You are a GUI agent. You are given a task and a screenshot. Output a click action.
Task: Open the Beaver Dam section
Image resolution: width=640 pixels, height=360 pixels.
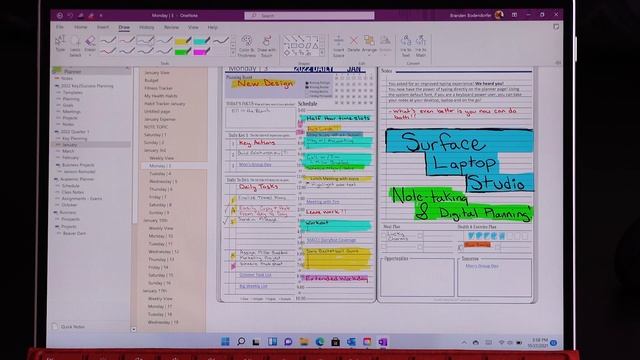coord(74,233)
